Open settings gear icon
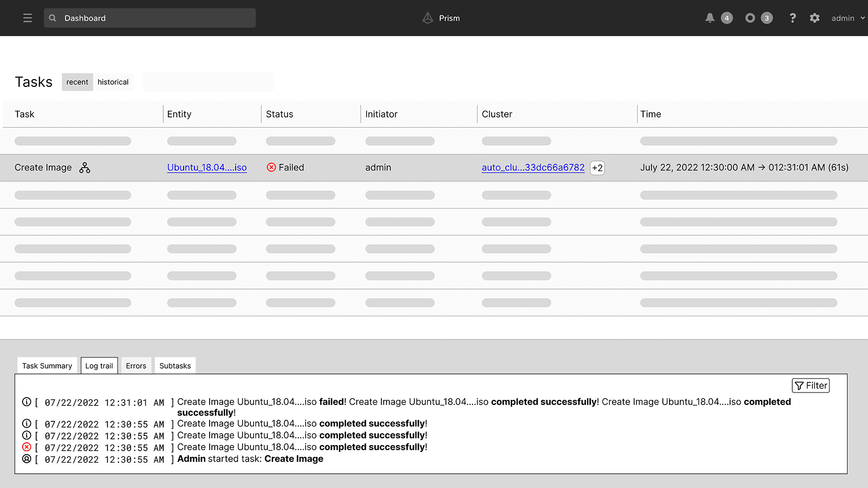 point(814,18)
